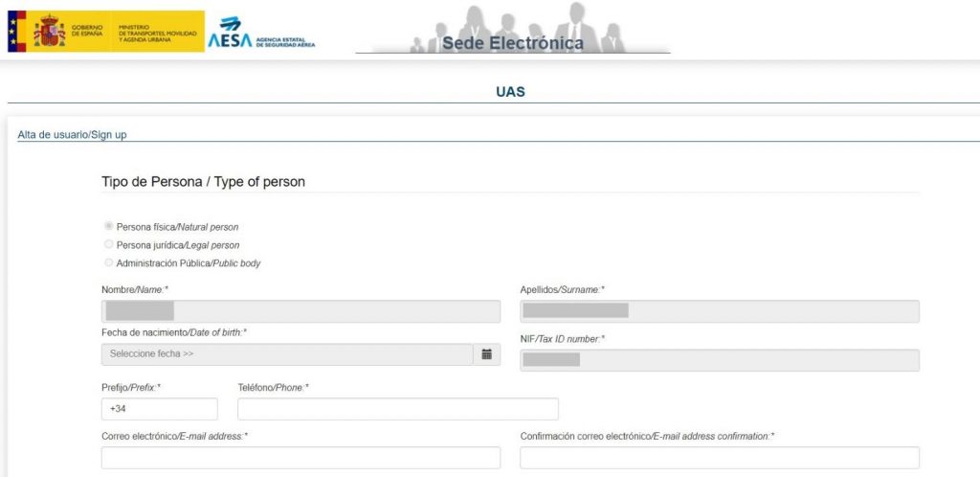Viewport: 980px width, 477px height.
Task: Click the NIF/Tax ID number field
Action: [720, 360]
